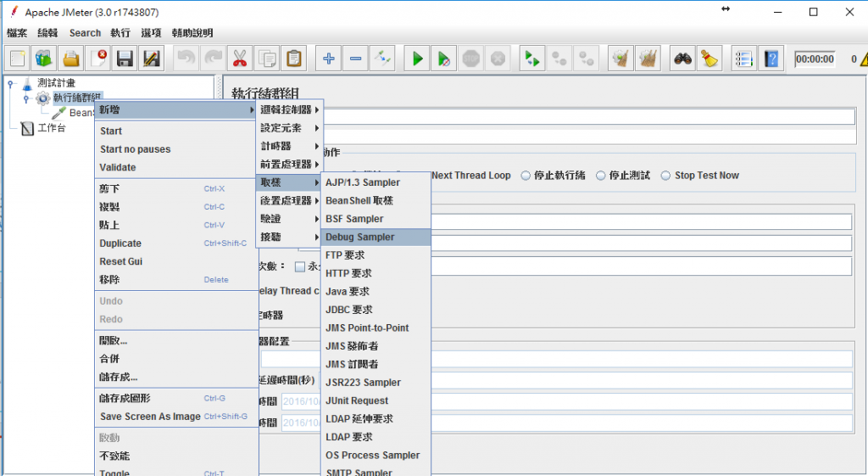Image resolution: width=868 pixels, height=476 pixels.
Task: Start the test with green play icon
Action: [417, 59]
